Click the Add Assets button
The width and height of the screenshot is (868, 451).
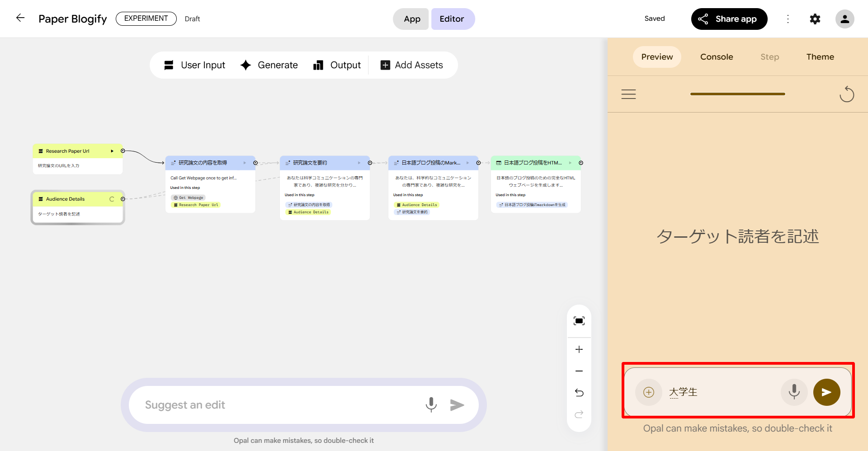[x=412, y=65]
